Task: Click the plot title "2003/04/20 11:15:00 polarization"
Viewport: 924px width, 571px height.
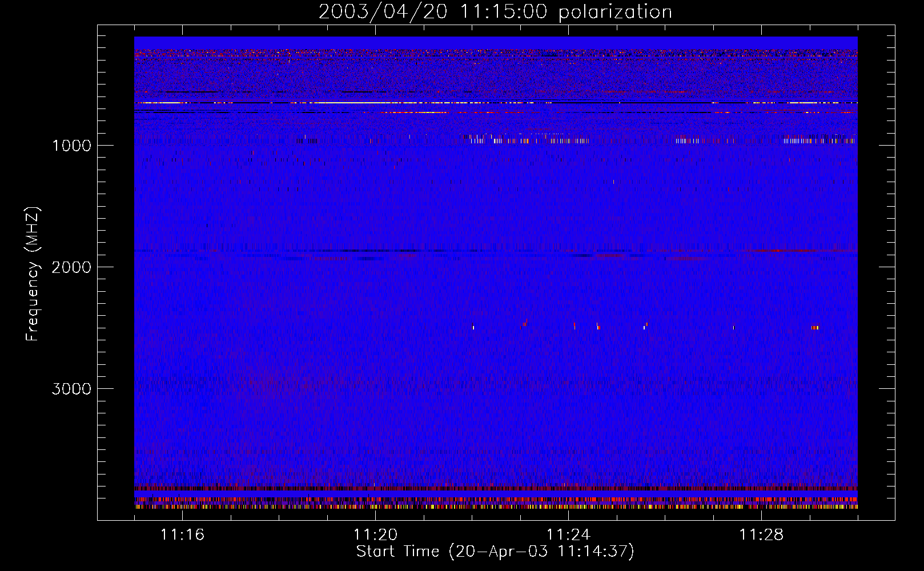Action: click(495, 12)
